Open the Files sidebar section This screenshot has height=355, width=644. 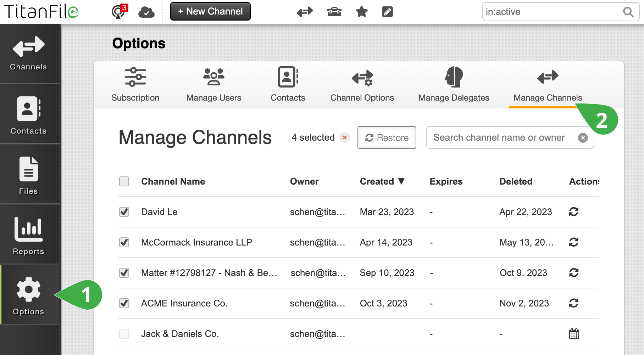click(x=29, y=174)
